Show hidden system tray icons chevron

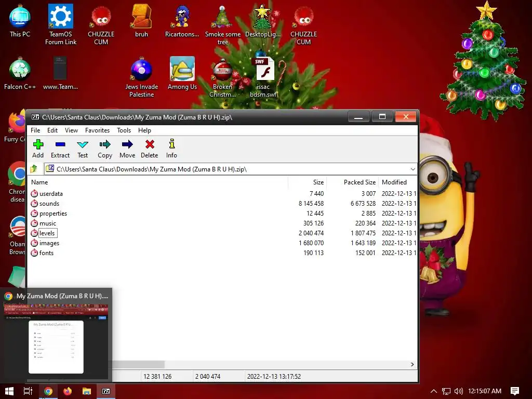click(434, 391)
